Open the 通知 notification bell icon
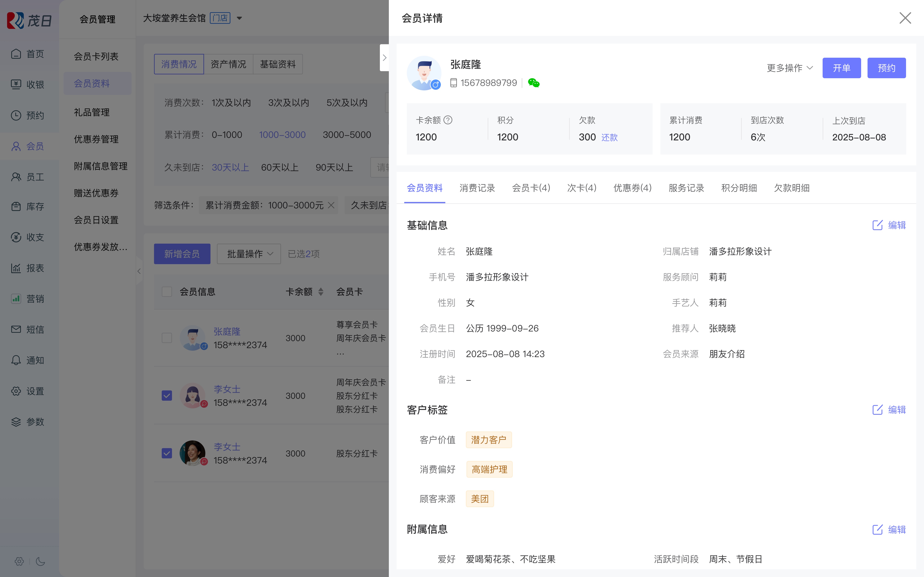924x577 pixels. (16, 360)
